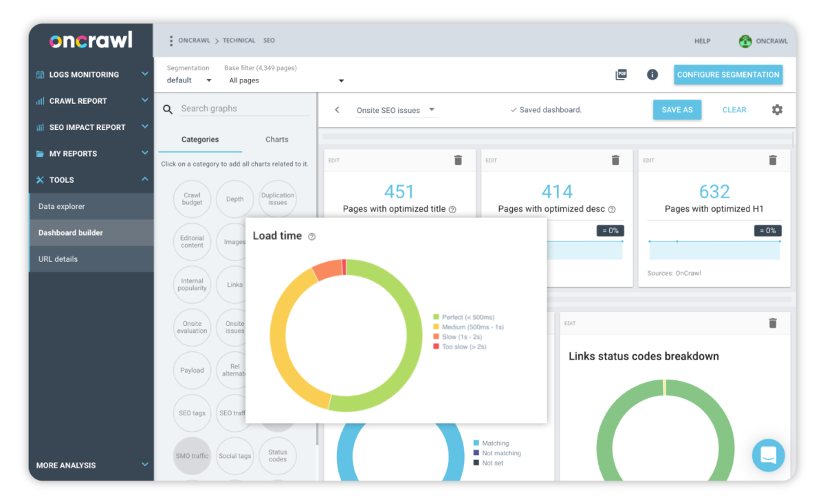Click the Crawl Report bar chart icon
The image size is (825, 504).
(40, 101)
